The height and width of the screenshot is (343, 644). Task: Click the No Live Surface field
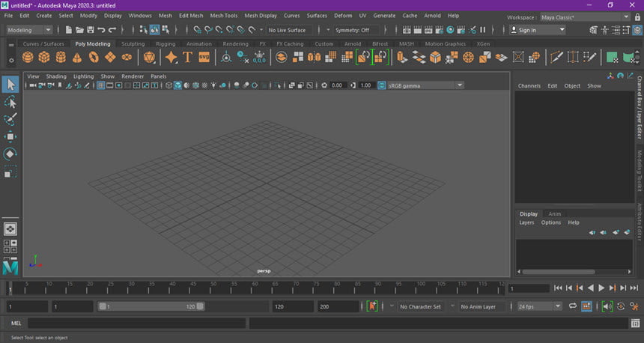(290, 30)
